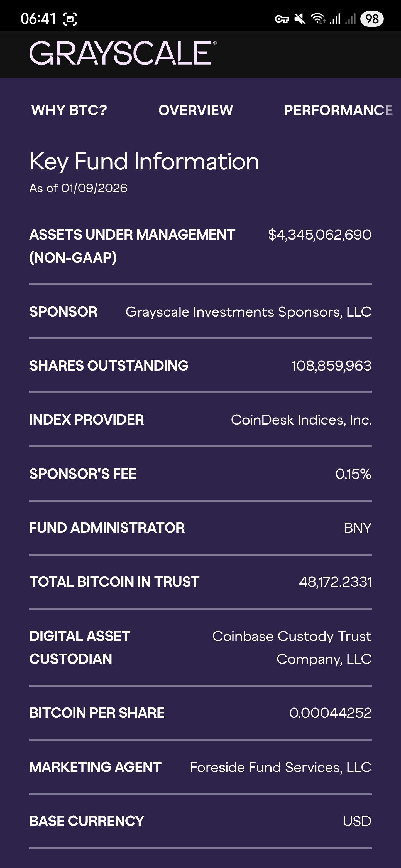Open the WHY BTC? tab
401x868 pixels.
coord(69,110)
